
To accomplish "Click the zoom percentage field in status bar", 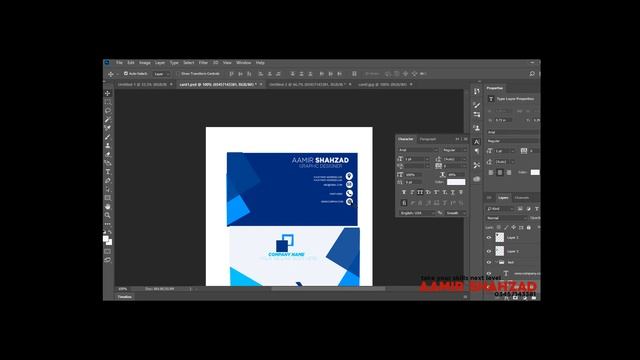I will tap(123, 289).
